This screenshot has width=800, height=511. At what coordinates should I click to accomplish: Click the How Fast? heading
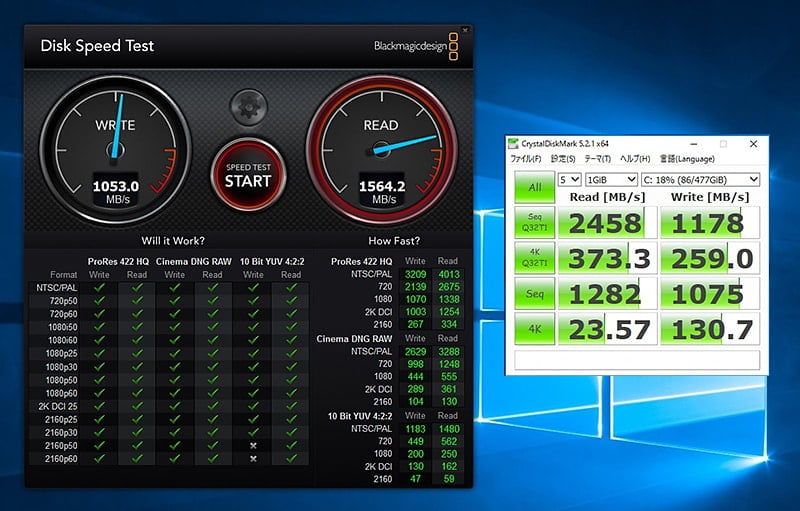394,241
